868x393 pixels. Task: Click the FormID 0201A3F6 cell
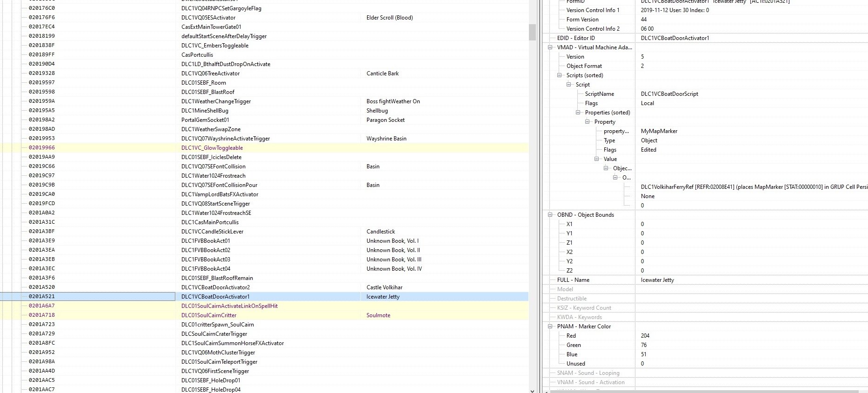[x=42, y=278]
